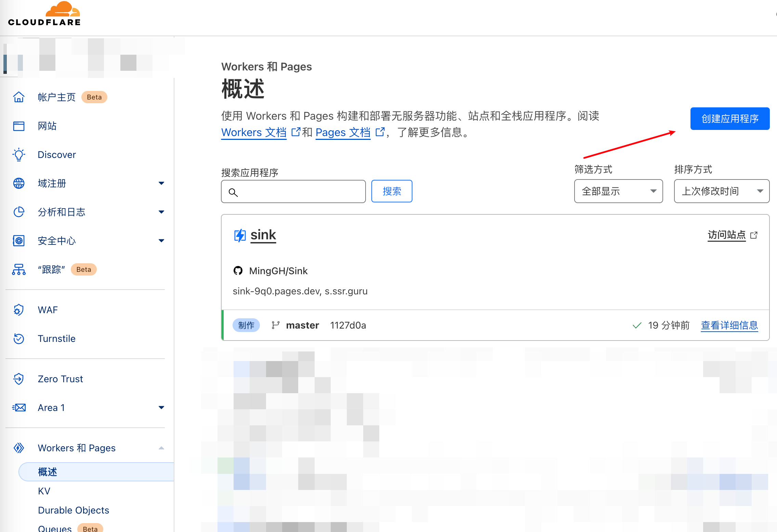Go to 网站 in sidebar
The height and width of the screenshot is (532, 777).
click(47, 126)
